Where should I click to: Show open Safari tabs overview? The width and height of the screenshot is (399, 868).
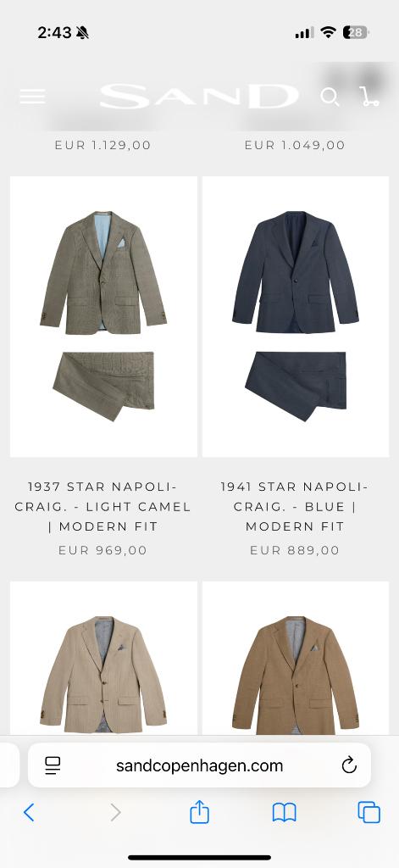pyautogui.click(x=369, y=812)
